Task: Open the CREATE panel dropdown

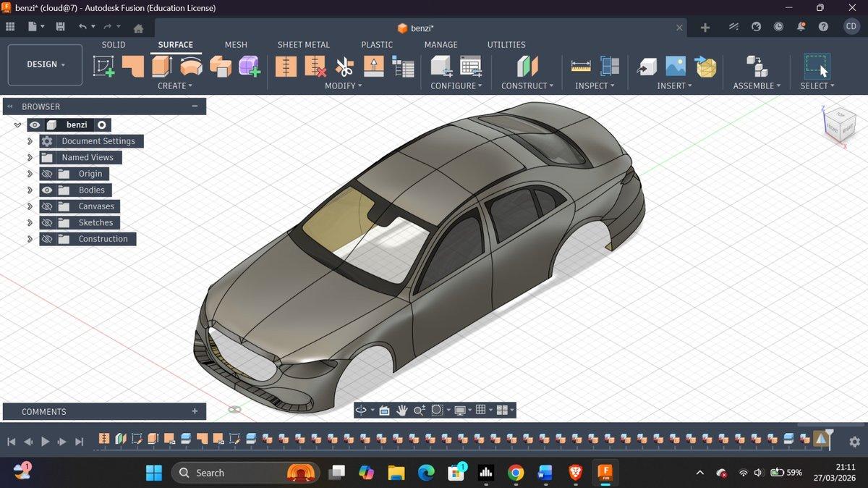Action: tap(175, 85)
